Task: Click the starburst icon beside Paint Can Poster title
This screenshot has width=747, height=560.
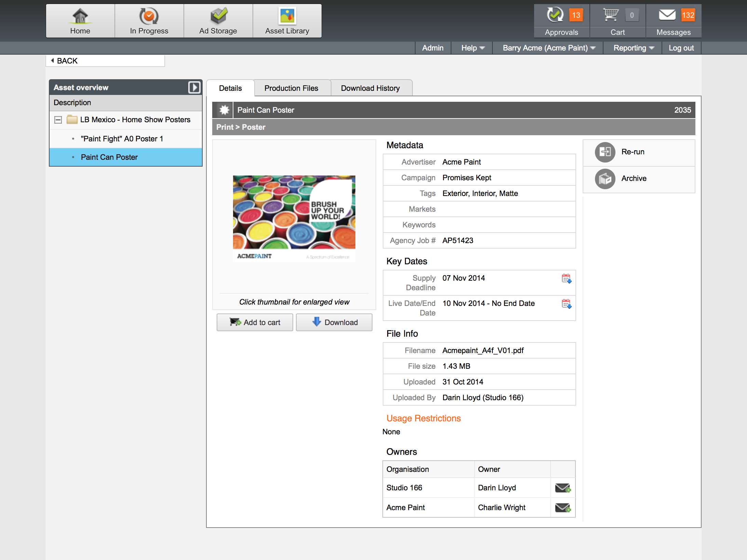Action: [224, 110]
